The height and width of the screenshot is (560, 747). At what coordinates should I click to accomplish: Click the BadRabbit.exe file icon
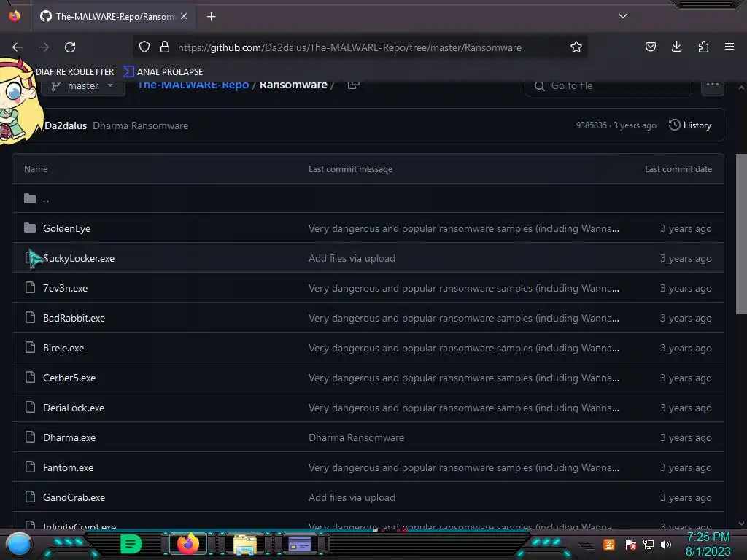click(x=30, y=318)
